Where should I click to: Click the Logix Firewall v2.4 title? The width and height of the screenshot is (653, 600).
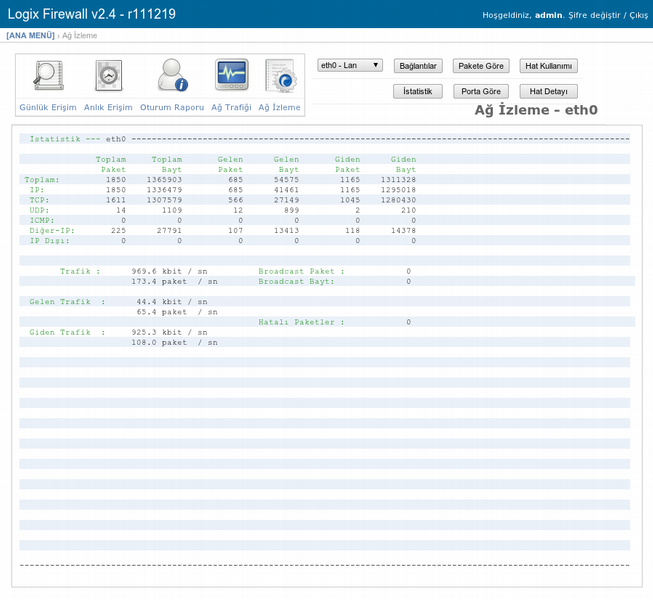(x=92, y=14)
